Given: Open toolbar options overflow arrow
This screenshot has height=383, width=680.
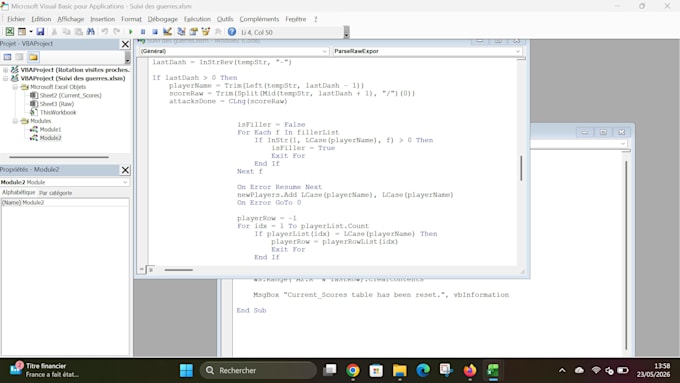Looking at the screenshot, I should pyautogui.click(x=346, y=33).
